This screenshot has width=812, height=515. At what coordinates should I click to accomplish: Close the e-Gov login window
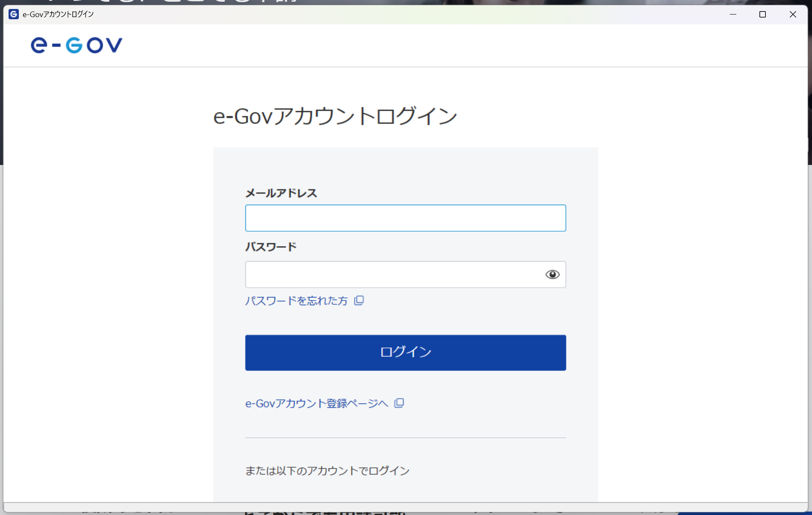793,14
